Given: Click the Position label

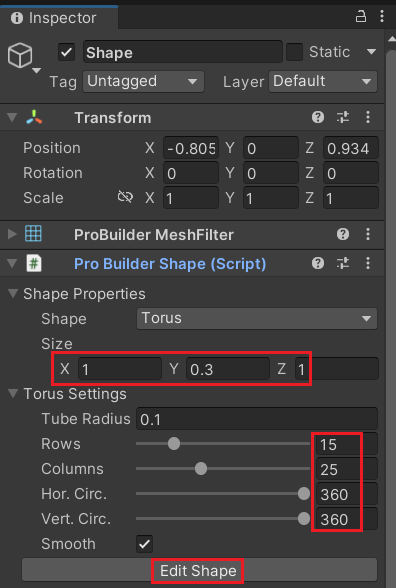Looking at the screenshot, I should click(52, 148).
